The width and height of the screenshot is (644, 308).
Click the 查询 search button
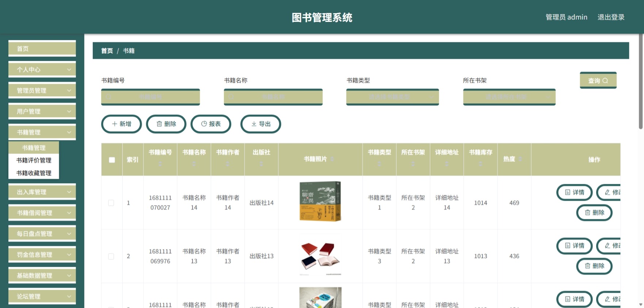tap(598, 80)
